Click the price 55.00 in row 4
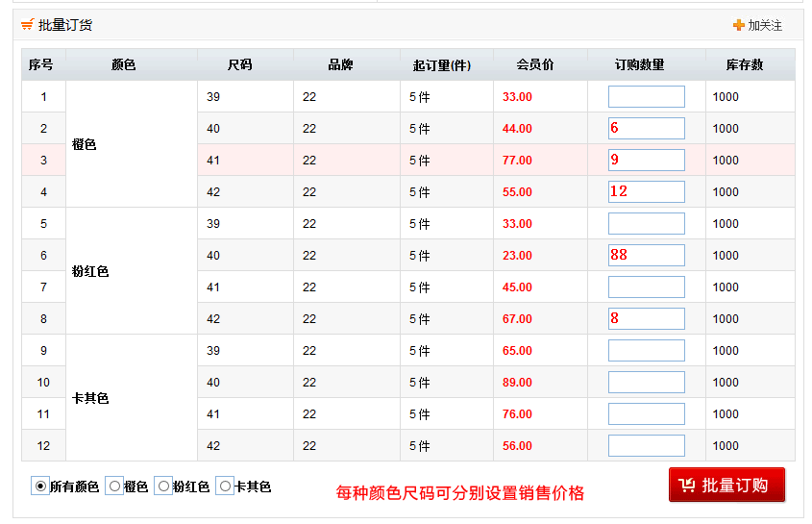The height and width of the screenshot is (524, 812). [x=517, y=191]
